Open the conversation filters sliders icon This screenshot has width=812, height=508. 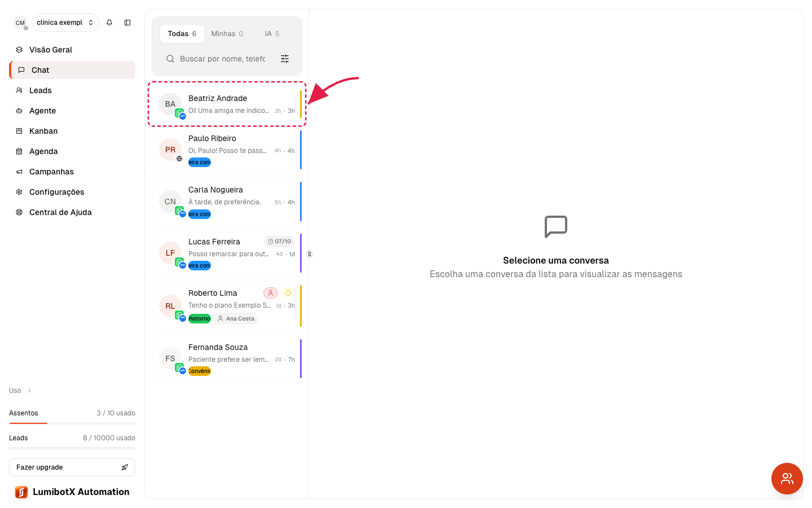point(285,59)
